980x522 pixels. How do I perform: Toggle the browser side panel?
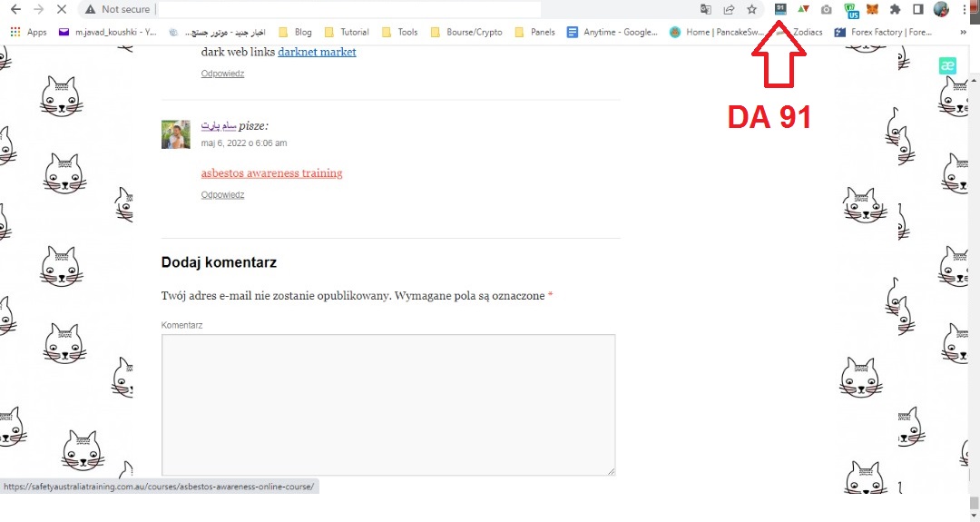tap(917, 9)
